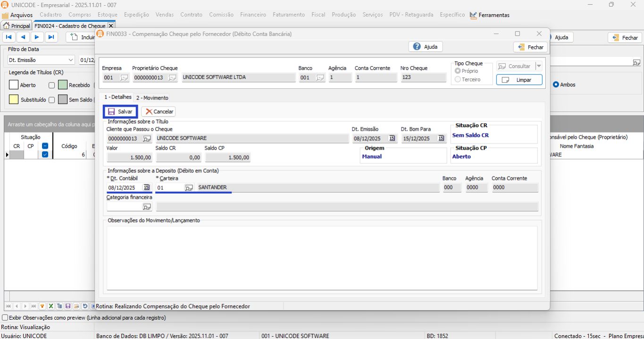The height and width of the screenshot is (339, 644).
Task: Click the Limpar button
Action: 519,80
